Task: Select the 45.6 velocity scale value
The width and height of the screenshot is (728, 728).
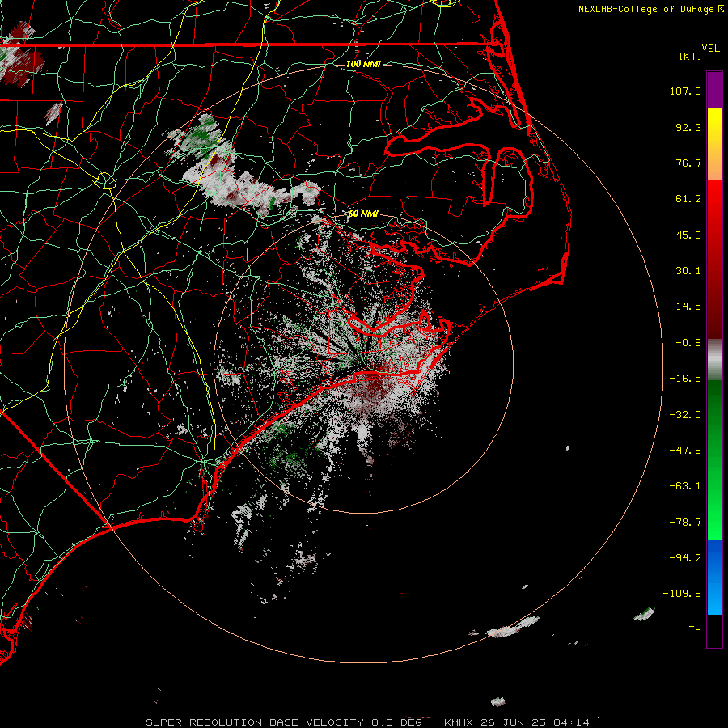Action: tap(688, 235)
